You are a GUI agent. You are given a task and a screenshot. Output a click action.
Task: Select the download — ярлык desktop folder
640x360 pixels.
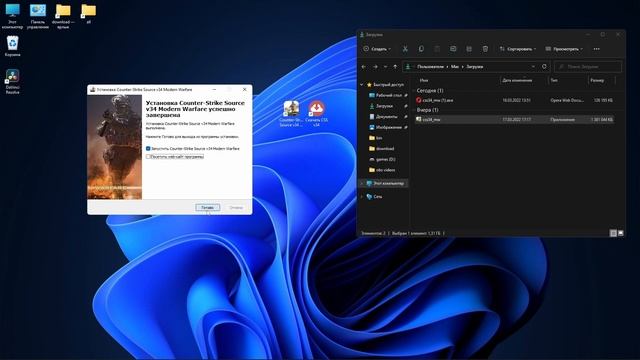point(63,16)
